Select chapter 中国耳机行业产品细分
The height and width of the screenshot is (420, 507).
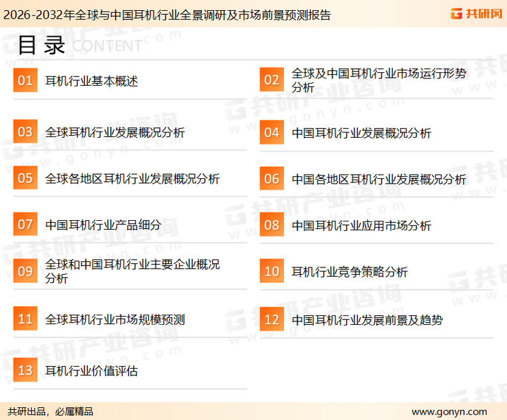103,225
